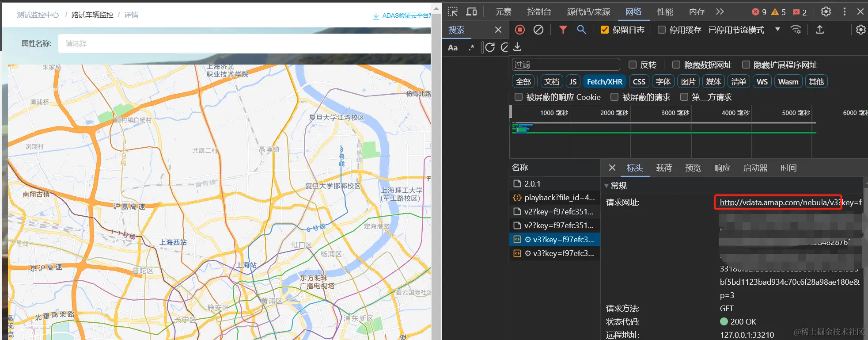Open network panel settings gear
This screenshot has height=340, width=868.
click(861, 30)
